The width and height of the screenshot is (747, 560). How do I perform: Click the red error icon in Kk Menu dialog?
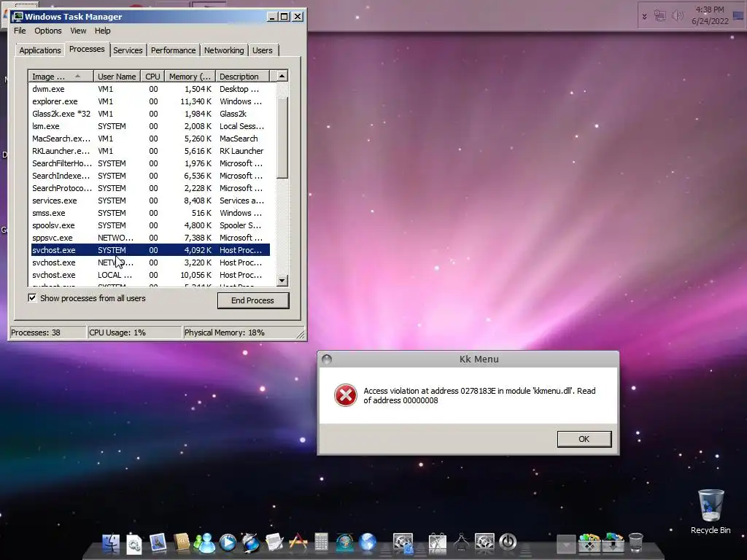pos(345,395)
